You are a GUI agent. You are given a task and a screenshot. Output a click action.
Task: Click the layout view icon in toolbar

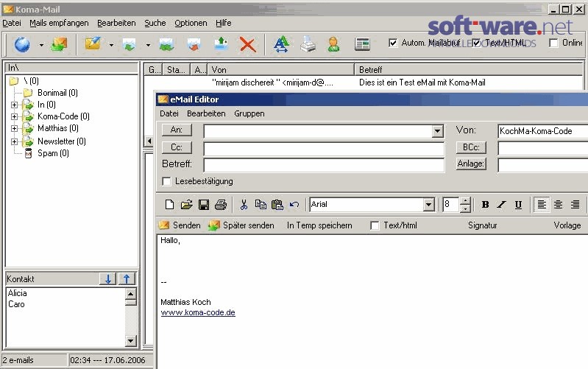tap(362, 45)
